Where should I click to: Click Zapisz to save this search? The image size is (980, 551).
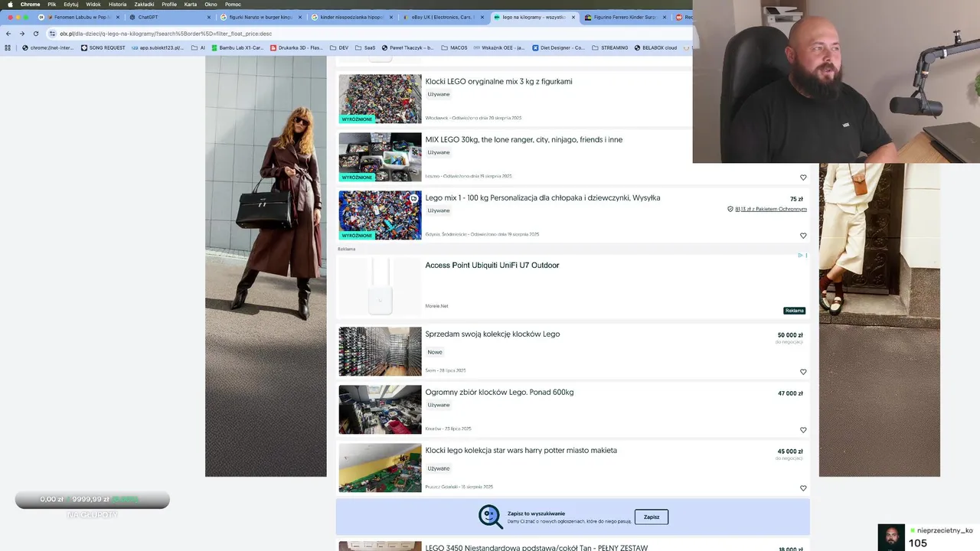[652, 517]
